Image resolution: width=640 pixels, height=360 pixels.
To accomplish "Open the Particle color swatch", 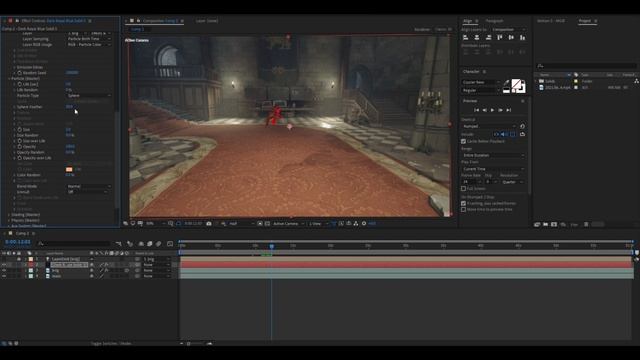I will [69, 169].
